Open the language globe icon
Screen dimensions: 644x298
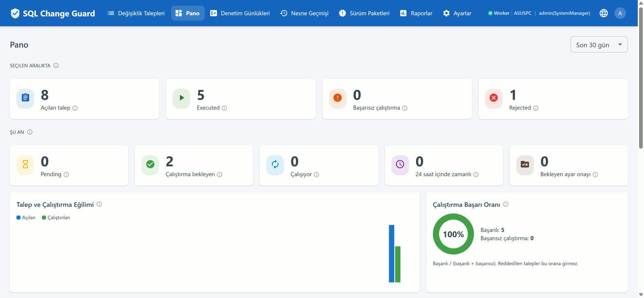point(603,13)
